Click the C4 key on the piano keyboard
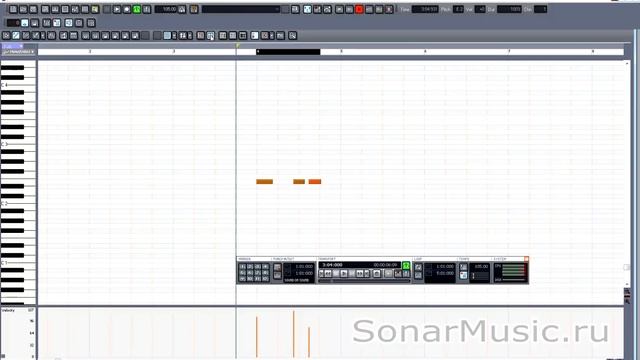Image resolution: width=640 pixels, height=360 pixels. 18,85
